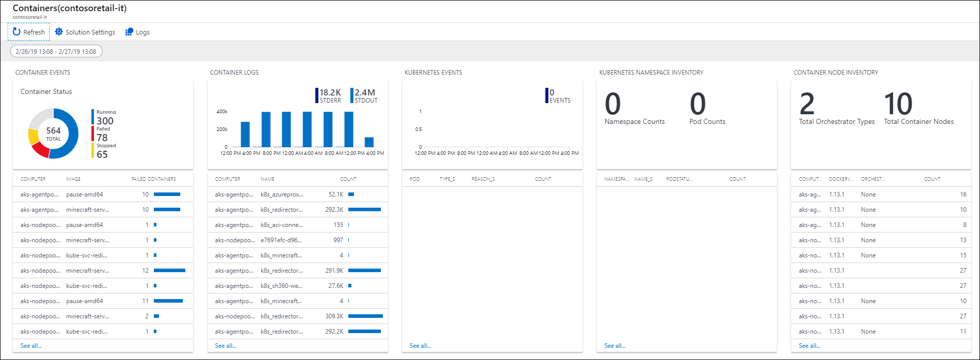980x360 pixels.
Task: Select k8s_sh360-we row with 27.6K count
Action: 298,286
